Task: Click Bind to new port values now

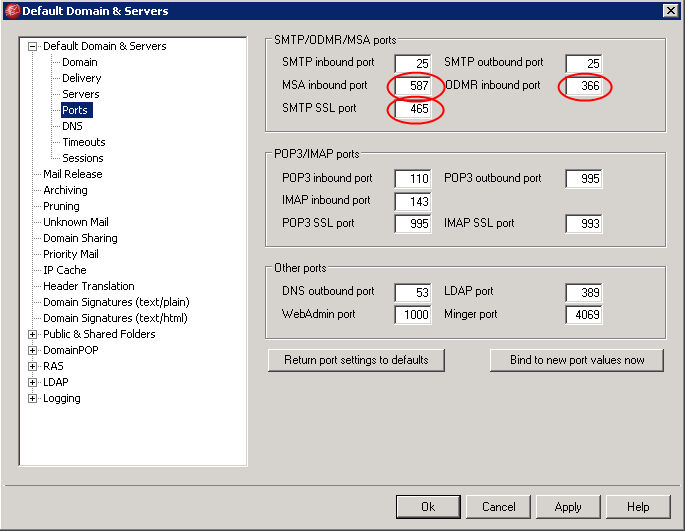Action: click(577, 360)
